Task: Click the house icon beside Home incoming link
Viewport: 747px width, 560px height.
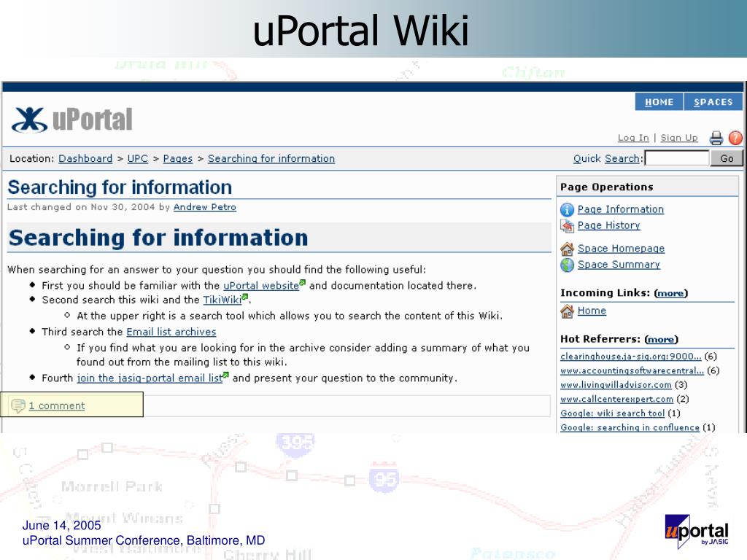Action: 567,311
